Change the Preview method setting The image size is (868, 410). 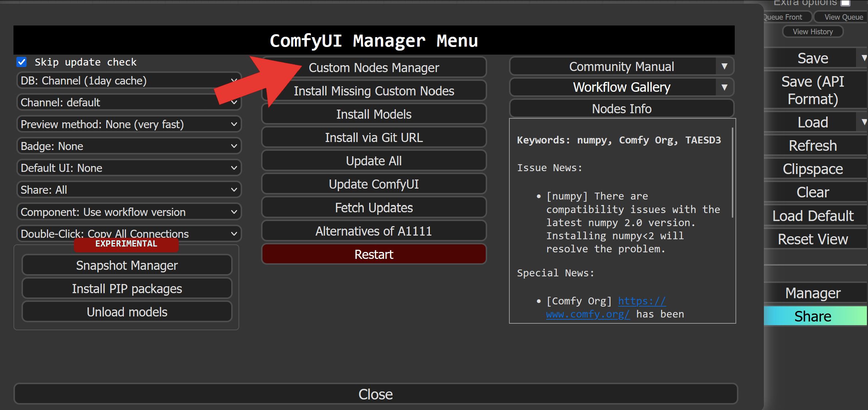click(129, 124)
